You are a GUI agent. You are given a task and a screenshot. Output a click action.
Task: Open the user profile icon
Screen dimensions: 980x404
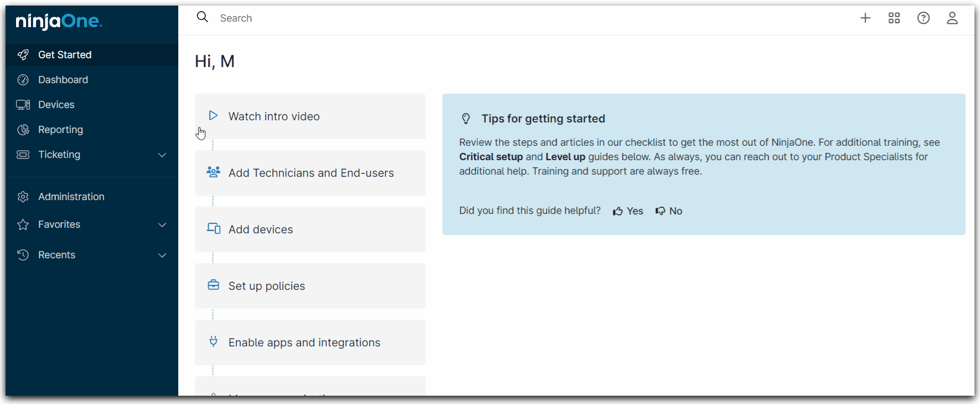tap(952, 18)
